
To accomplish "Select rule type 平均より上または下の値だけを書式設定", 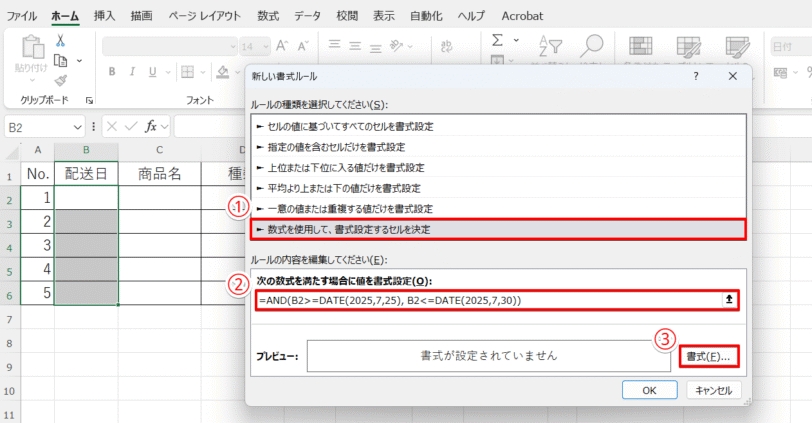I will (498, 188).
